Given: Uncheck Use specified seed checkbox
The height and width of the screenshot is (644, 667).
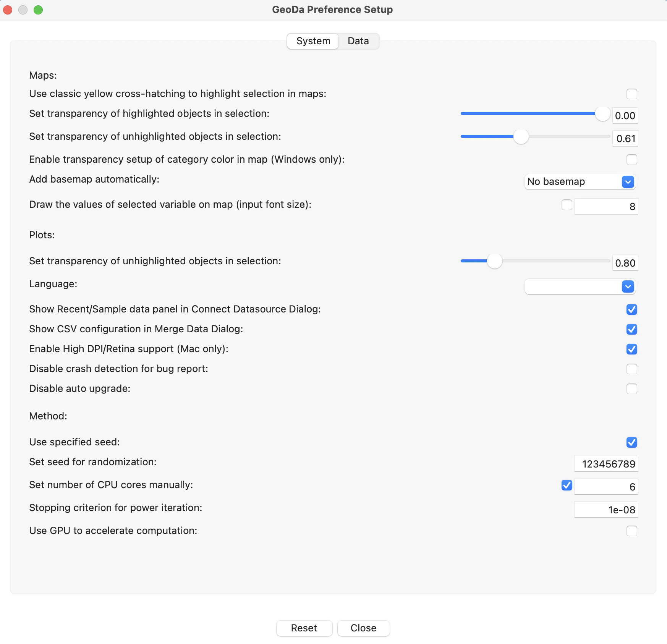Looking at the screenshot, I should coord(632,442).
